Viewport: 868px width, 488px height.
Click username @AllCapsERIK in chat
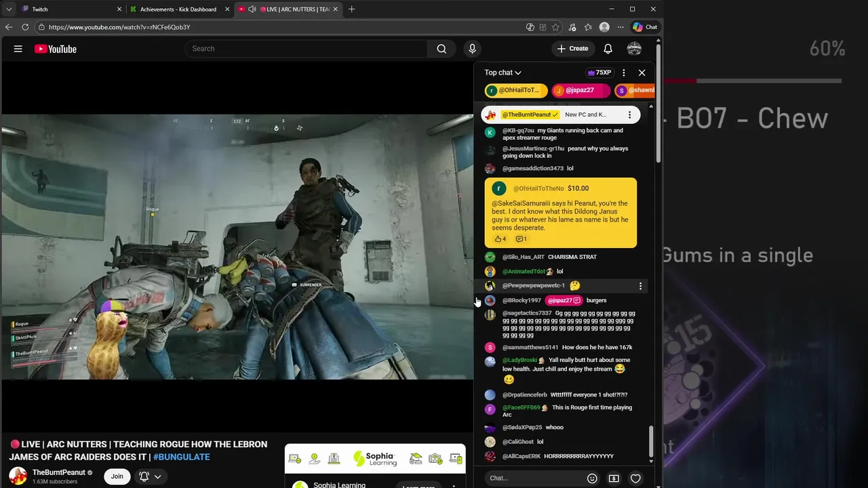[521, 457]
